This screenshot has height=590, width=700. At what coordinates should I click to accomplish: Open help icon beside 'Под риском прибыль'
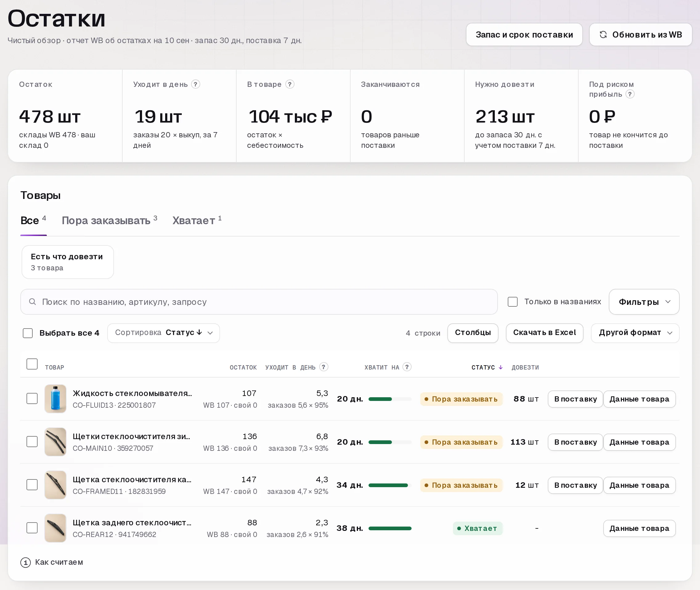pyautogui.click(x=630, y=94)
